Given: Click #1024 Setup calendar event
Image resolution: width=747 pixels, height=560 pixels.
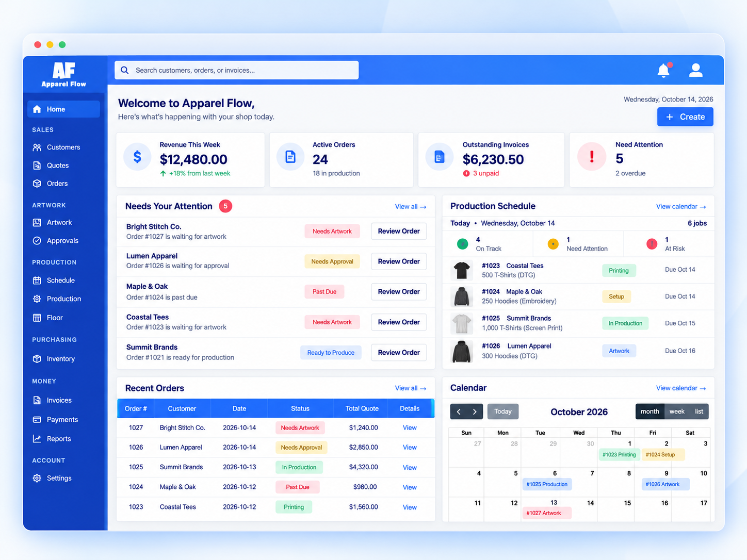Looking at the screenshot, I should coord(663,455).
